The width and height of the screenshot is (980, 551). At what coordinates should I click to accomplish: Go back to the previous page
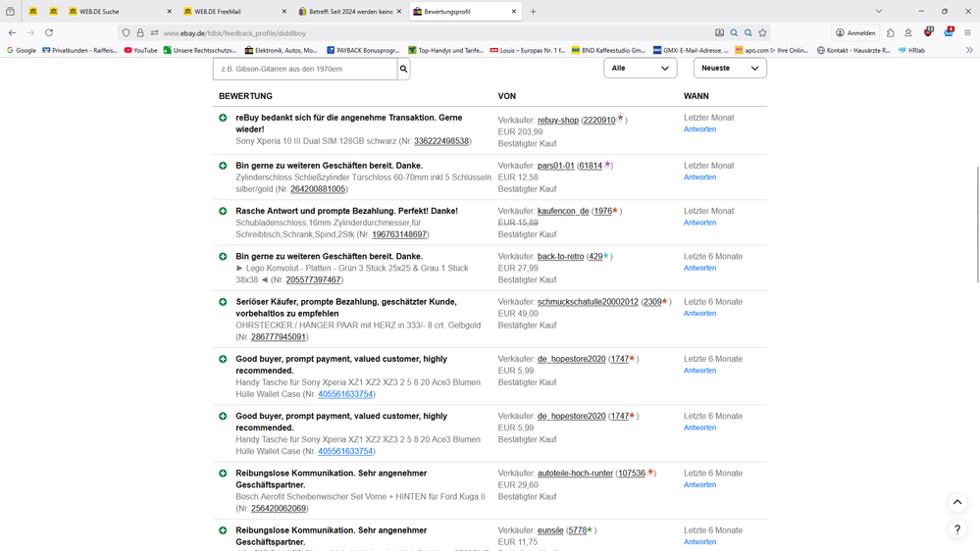point(13,32)
